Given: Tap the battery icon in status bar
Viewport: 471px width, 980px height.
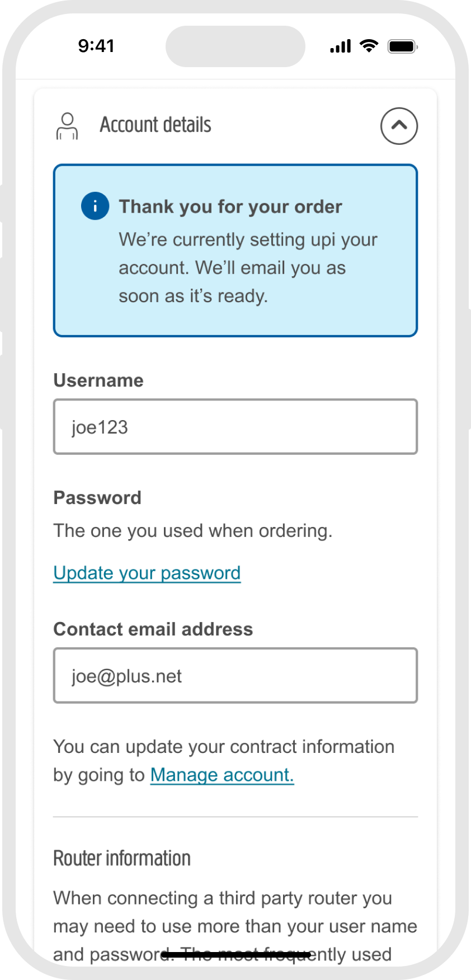Looking at the screenshot, I should (x=403, y=46).
